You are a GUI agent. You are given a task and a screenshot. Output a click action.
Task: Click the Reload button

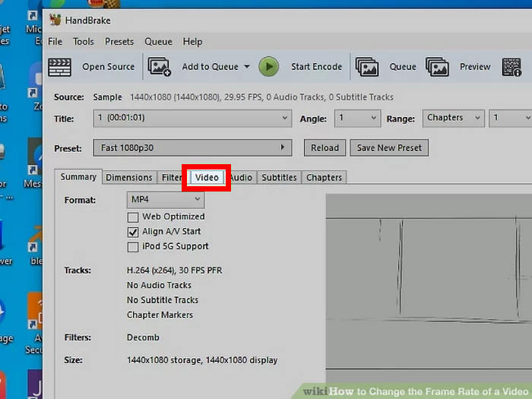[x=325, y=147]
